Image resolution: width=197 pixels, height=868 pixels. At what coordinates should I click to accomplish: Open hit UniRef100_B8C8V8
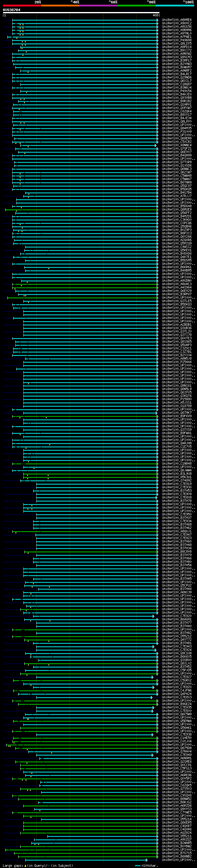[x=177, y=551]
